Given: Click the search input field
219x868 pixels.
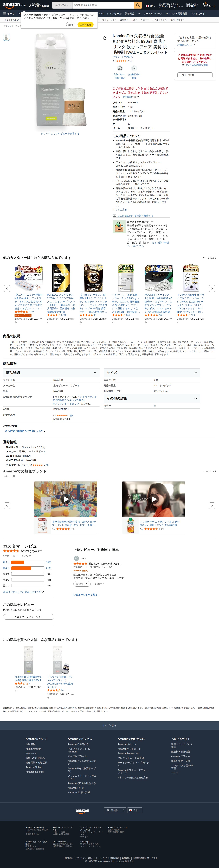Looking at the screenshot, I should (103, 5).
